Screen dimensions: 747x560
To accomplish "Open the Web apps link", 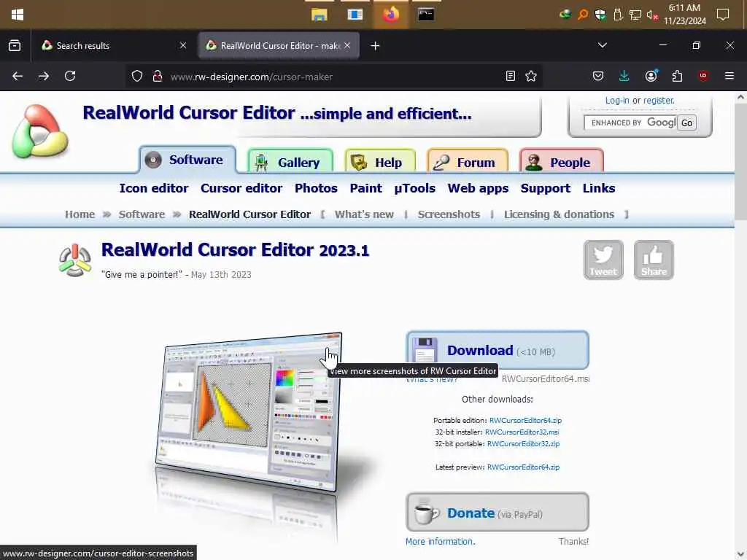I will [478, 189].
